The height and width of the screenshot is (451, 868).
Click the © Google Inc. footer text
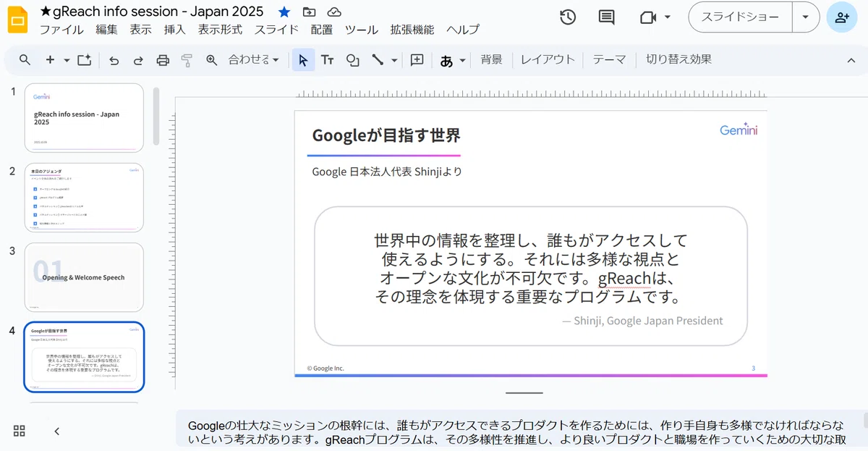click(x=325, y=368)
